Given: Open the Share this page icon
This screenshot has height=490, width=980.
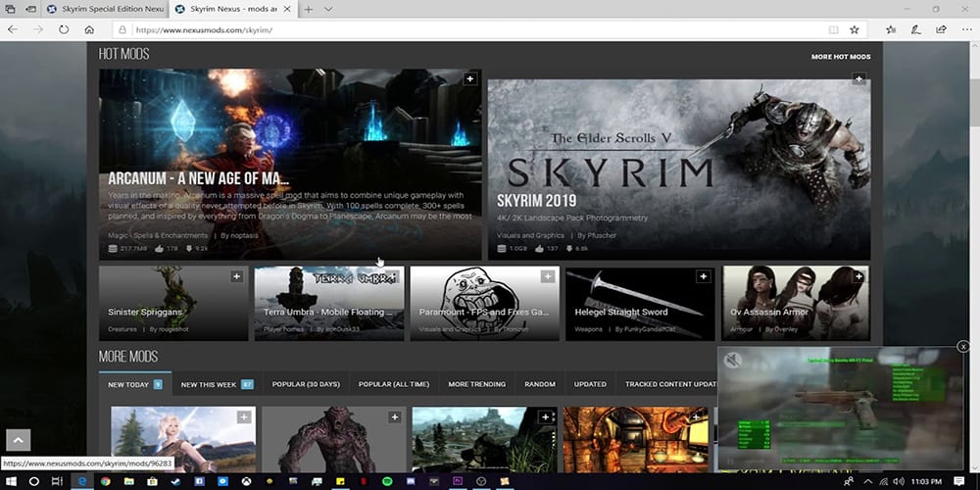Looking at the screenshot, I should coord(941,29).
